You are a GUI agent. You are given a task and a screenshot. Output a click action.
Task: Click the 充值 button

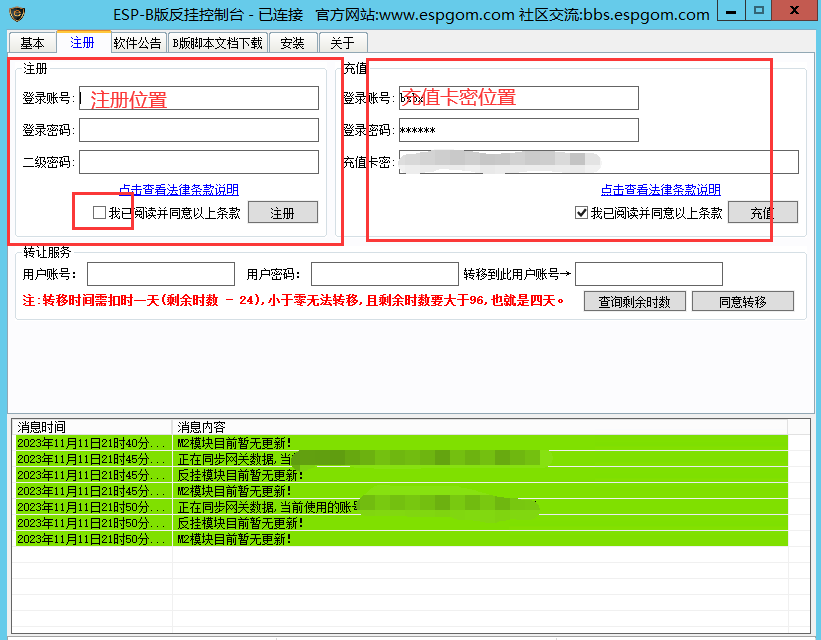coord(763,213)
